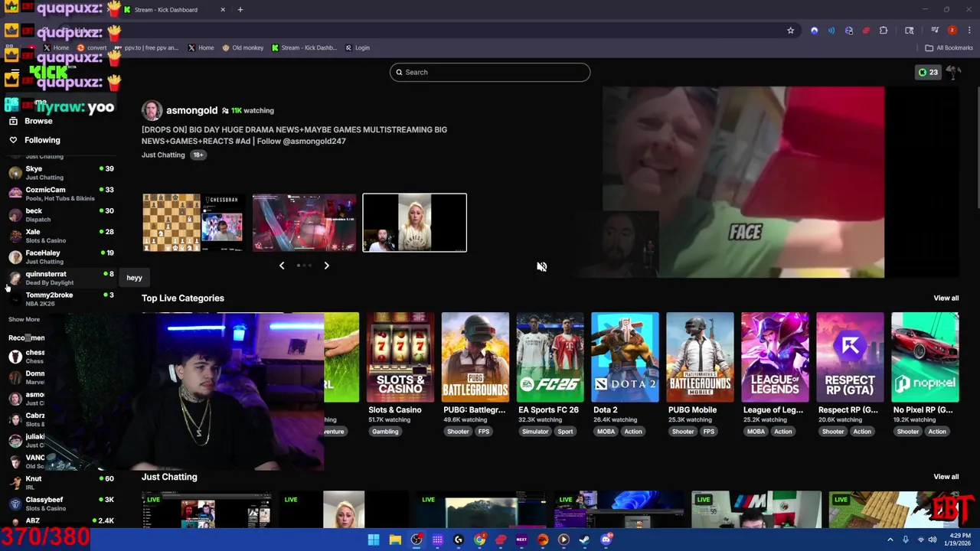Image resolution: width=980 pixels, height=551 pixels.
Task: Open the red gameplay featured thumbnail
Action: 304,223
